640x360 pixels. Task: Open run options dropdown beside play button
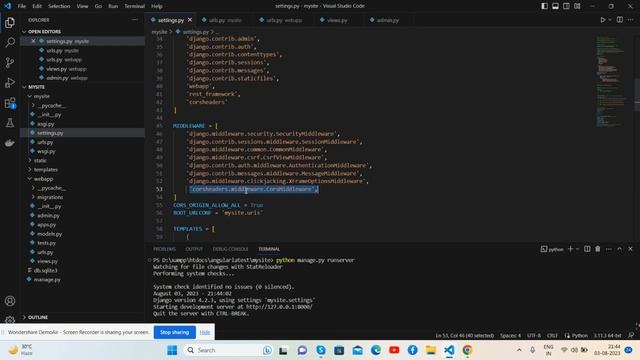click(x=610, y=20)
